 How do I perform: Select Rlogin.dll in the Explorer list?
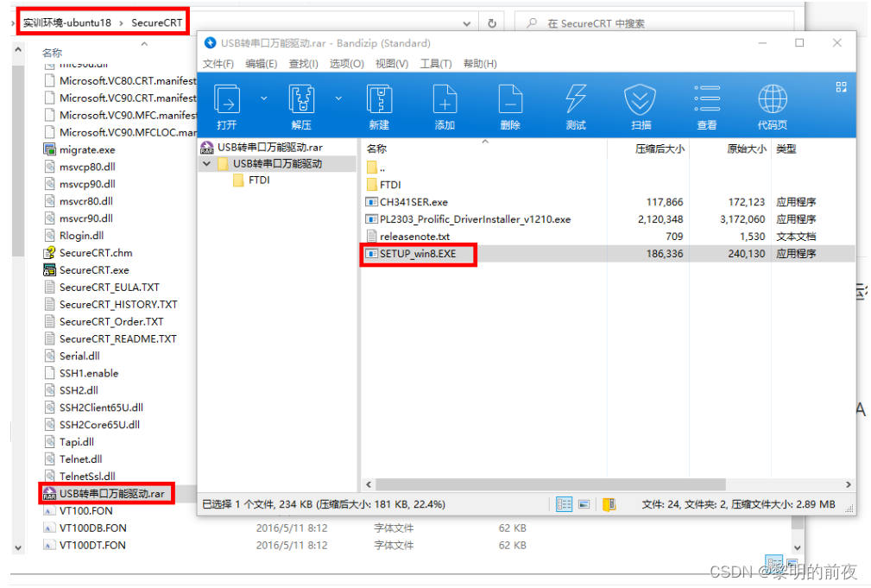tap(74, 236)
